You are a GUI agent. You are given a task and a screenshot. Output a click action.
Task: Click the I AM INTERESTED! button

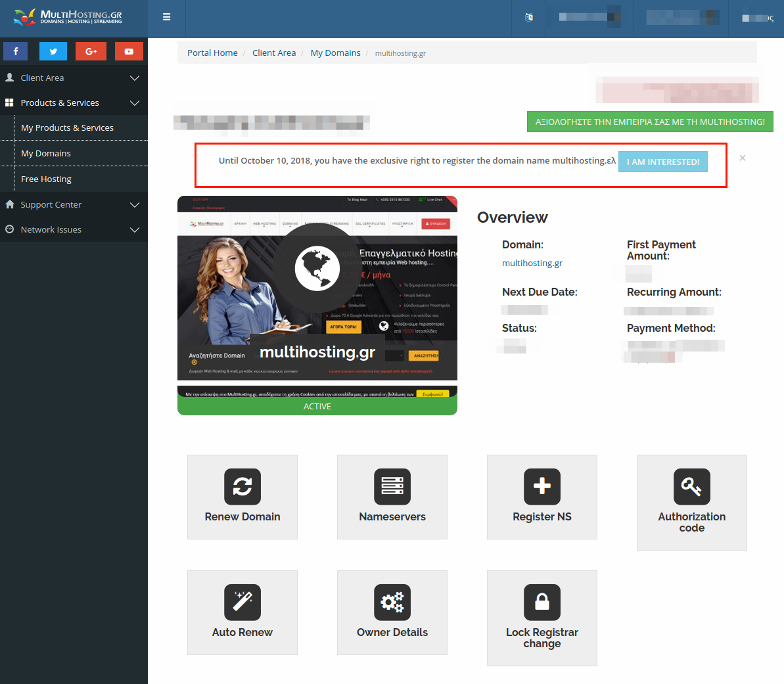[x=663, y=162]
